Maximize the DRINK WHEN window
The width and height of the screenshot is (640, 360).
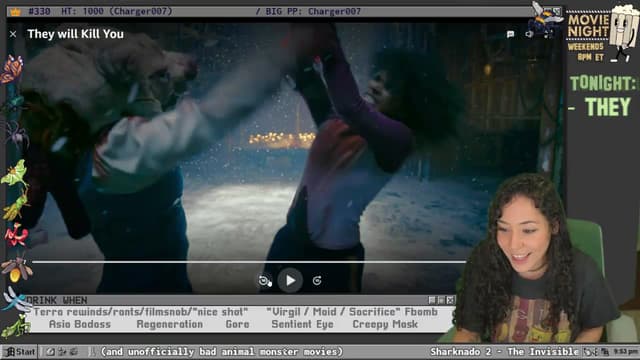pos(441,300)
